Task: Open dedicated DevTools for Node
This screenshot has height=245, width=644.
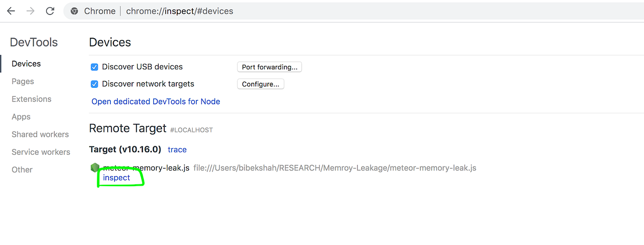Action: (x=155, y=102)
